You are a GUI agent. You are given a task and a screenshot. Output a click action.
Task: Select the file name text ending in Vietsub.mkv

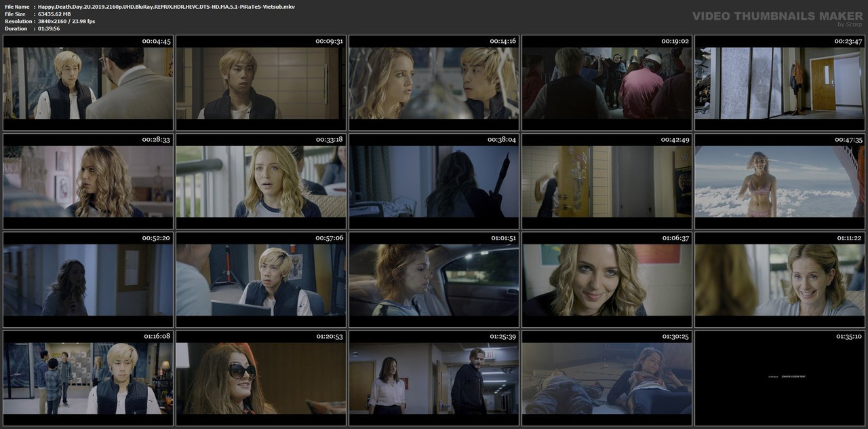tap(166, 6)
